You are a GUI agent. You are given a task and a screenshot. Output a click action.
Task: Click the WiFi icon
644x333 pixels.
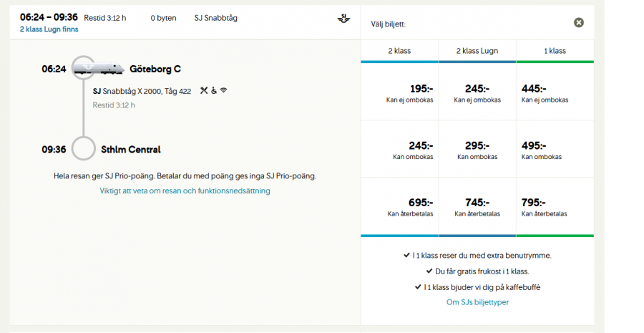click(223, 90)
